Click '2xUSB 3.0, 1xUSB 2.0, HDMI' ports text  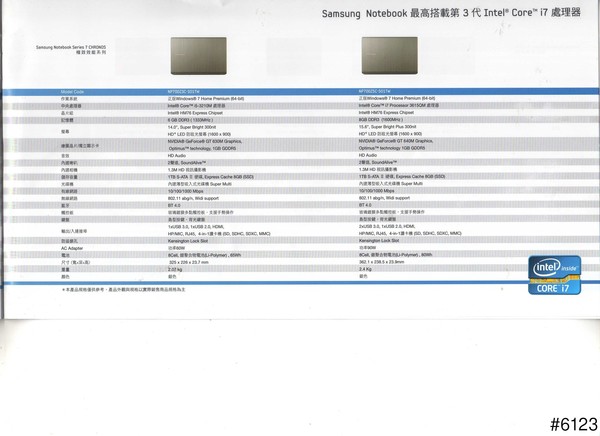tap(387, 226)
